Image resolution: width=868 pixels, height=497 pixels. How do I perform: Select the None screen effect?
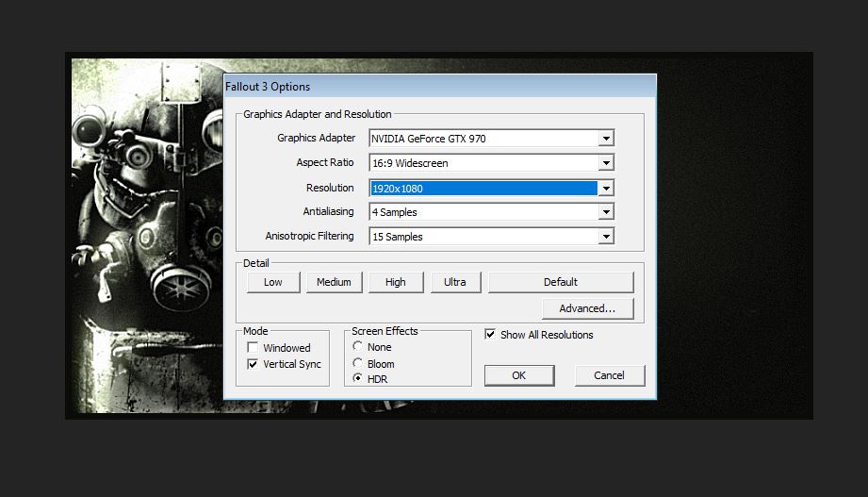click(357, 346)
